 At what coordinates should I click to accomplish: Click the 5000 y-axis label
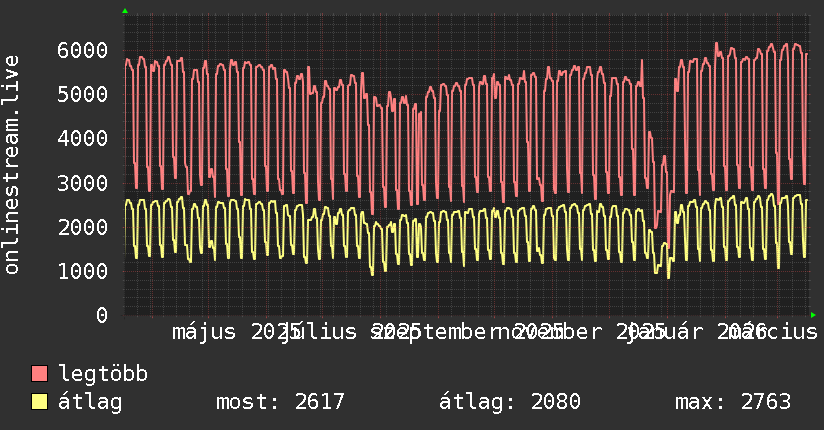pyautogui.click(x=83, y=95)
